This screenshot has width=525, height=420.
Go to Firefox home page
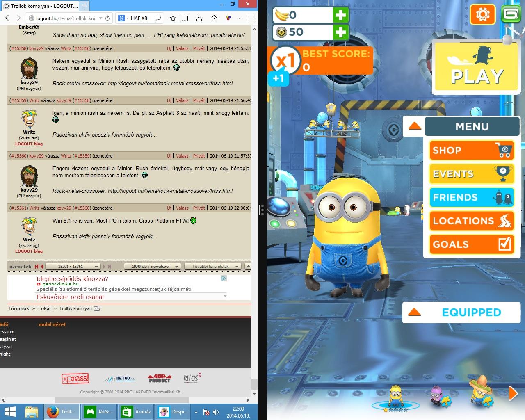214,18
